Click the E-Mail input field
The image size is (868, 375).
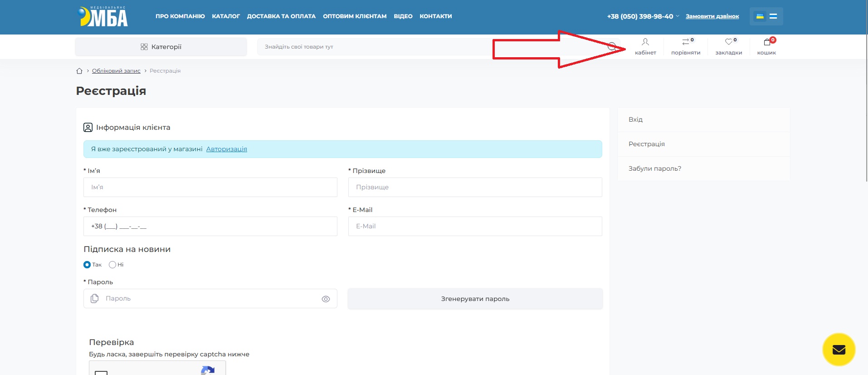point(475,226)
